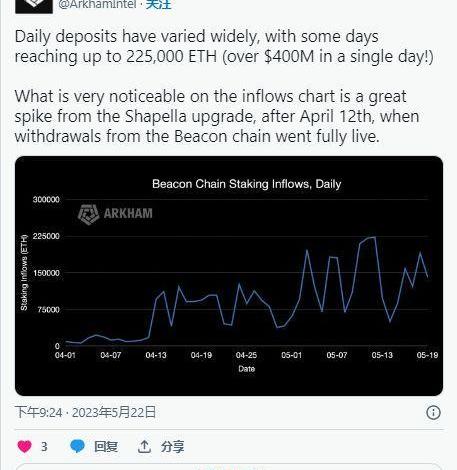Click the 04-13 date label on x-axis

156,355
